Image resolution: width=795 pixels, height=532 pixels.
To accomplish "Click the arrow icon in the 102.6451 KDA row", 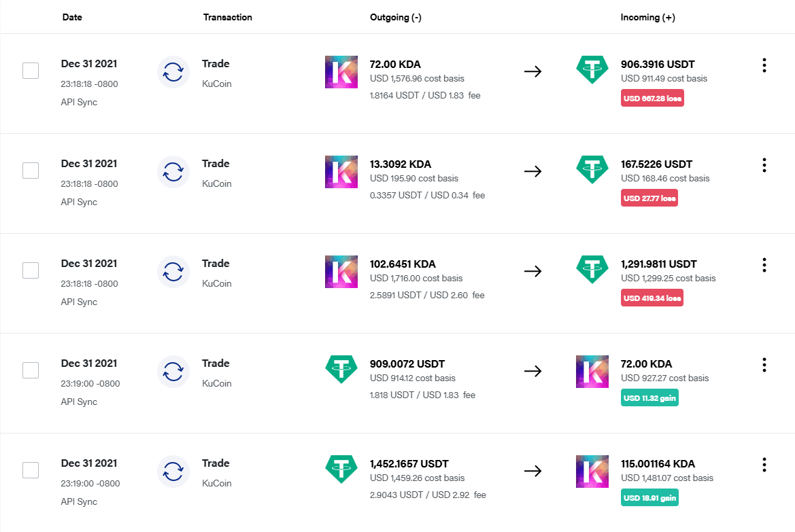I will pos(532,271).
